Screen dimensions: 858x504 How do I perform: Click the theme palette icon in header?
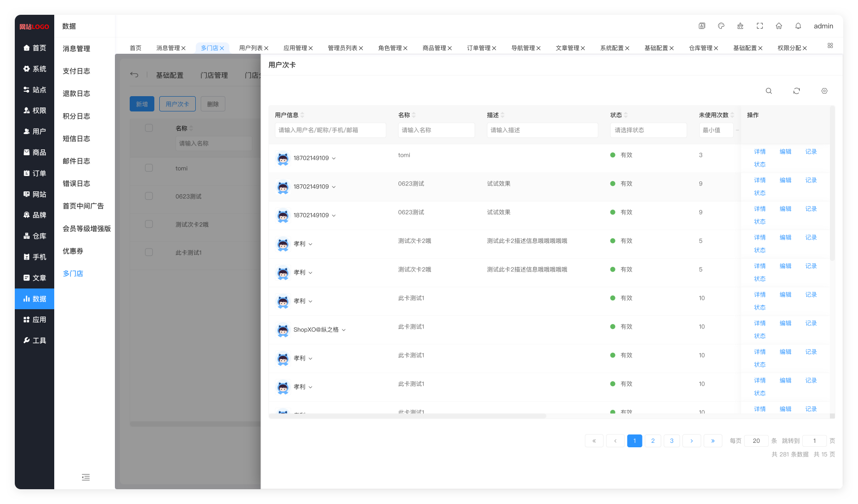coord(721,26)
